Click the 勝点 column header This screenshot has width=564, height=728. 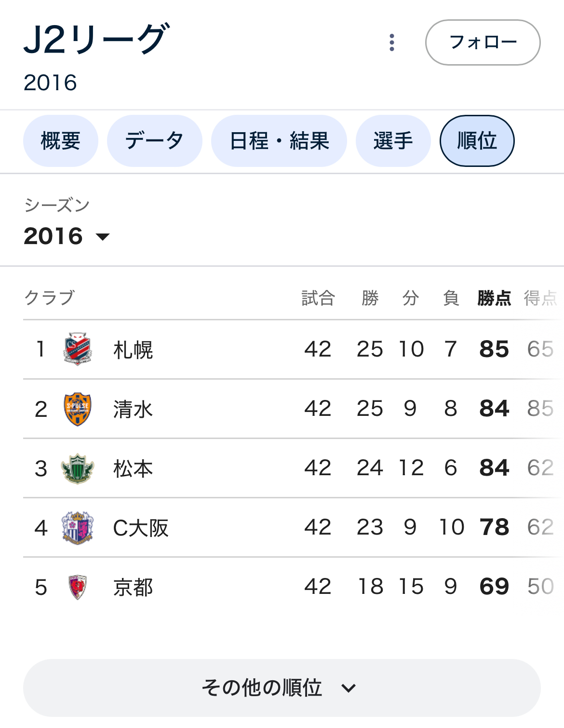pyautogui.click(x=494, y=298)
